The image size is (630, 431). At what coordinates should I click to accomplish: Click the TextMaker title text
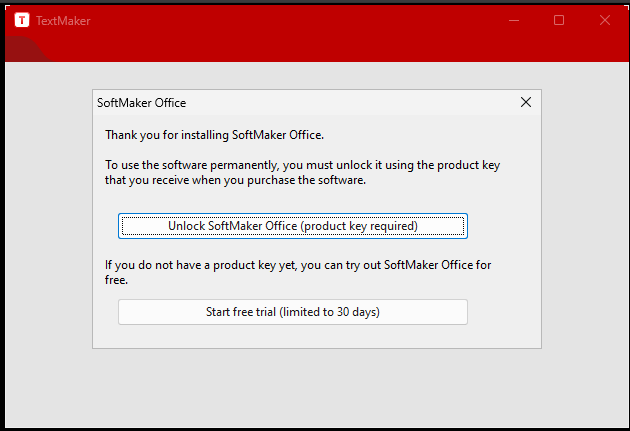click(63, 20)
